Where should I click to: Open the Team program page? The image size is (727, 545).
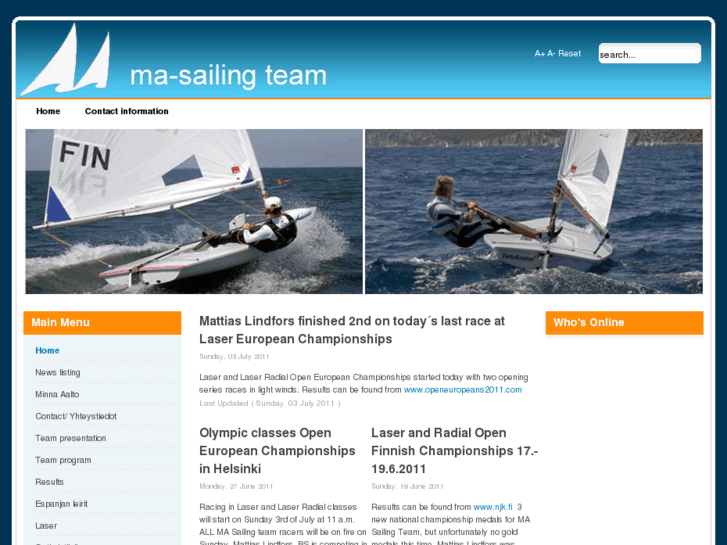63,460
